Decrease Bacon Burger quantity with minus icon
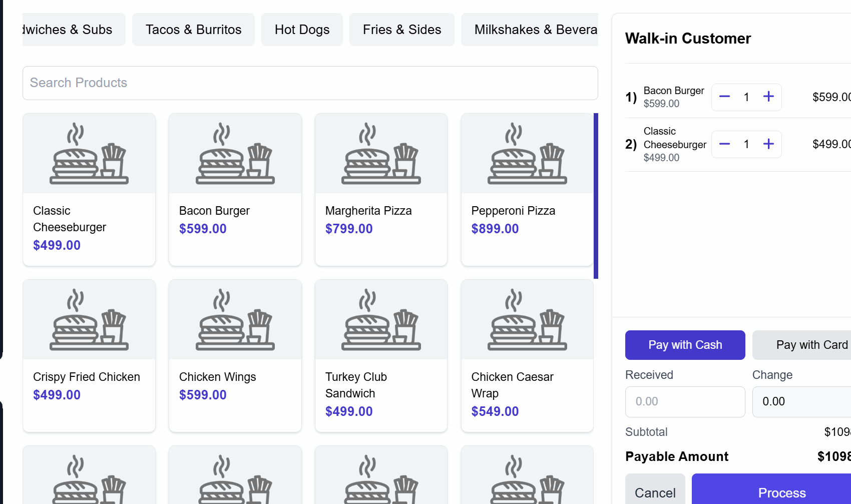Viewport: 851px width, 504px height. pos(724,97)
